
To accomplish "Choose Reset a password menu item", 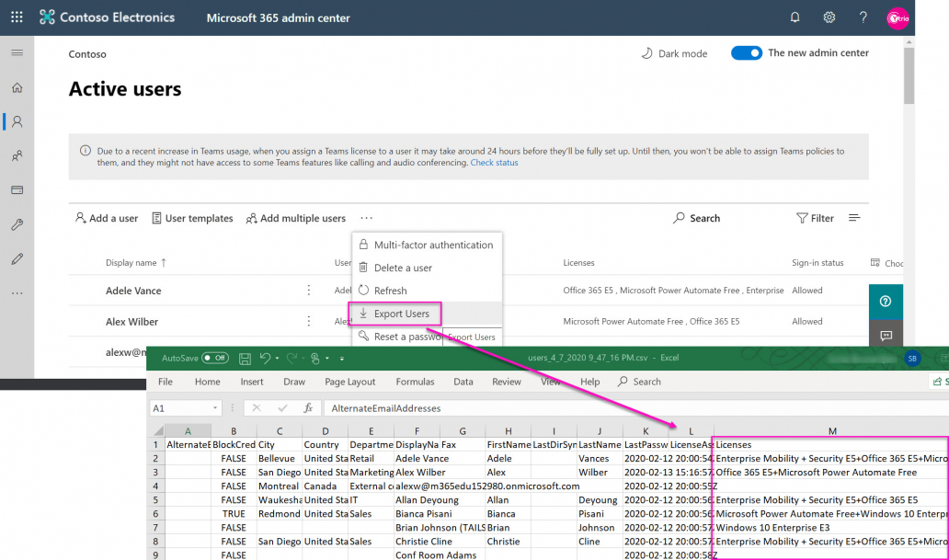I will click(x=399, y=337).
